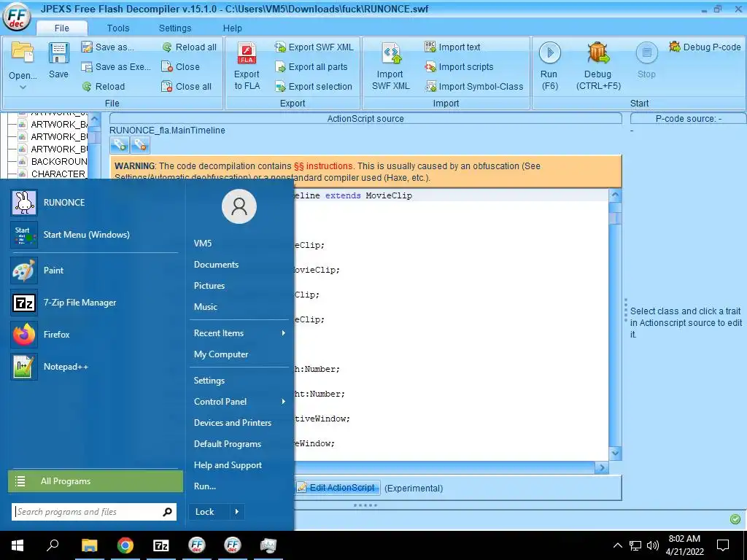Focus Search programs and files box
The width and height of the screenshot is (747, 560).
click(94, 512)
